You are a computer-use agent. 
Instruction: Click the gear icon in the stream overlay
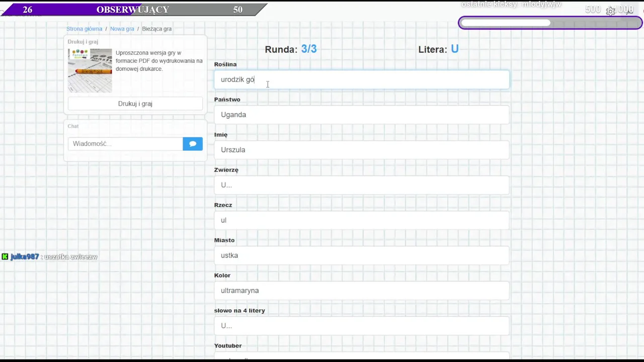point(610,11)
